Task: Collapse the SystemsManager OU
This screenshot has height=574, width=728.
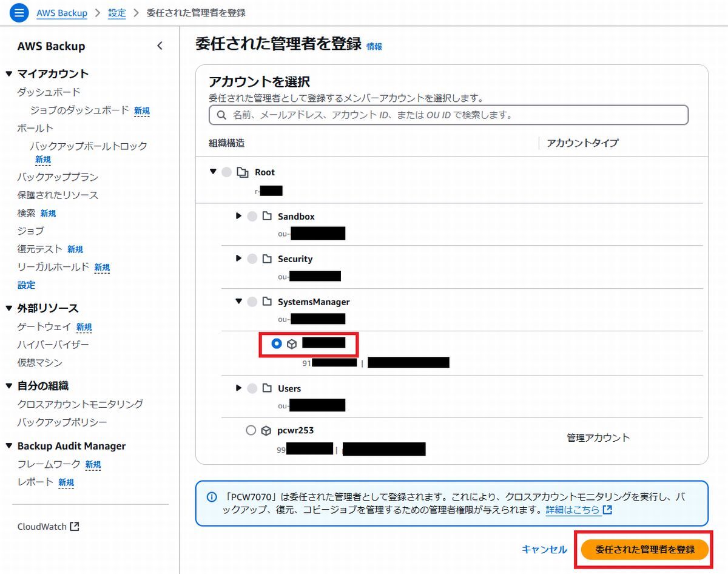Action: [238, 301]
